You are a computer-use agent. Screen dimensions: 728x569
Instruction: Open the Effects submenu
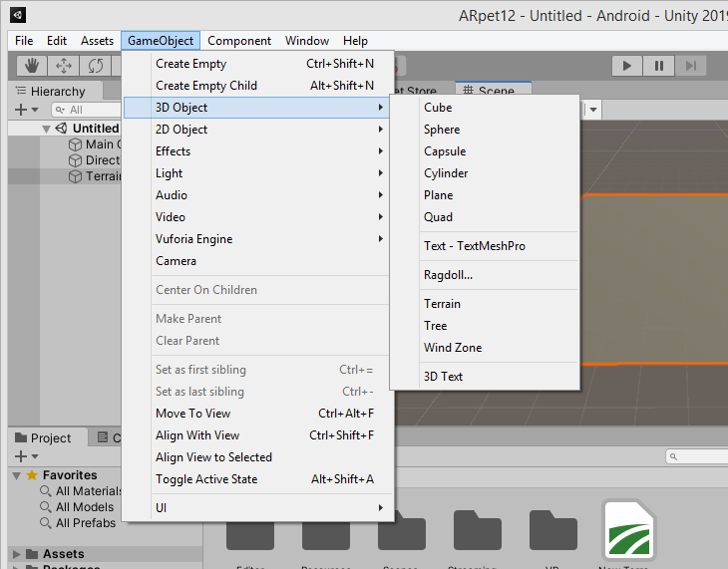(257, 151)
